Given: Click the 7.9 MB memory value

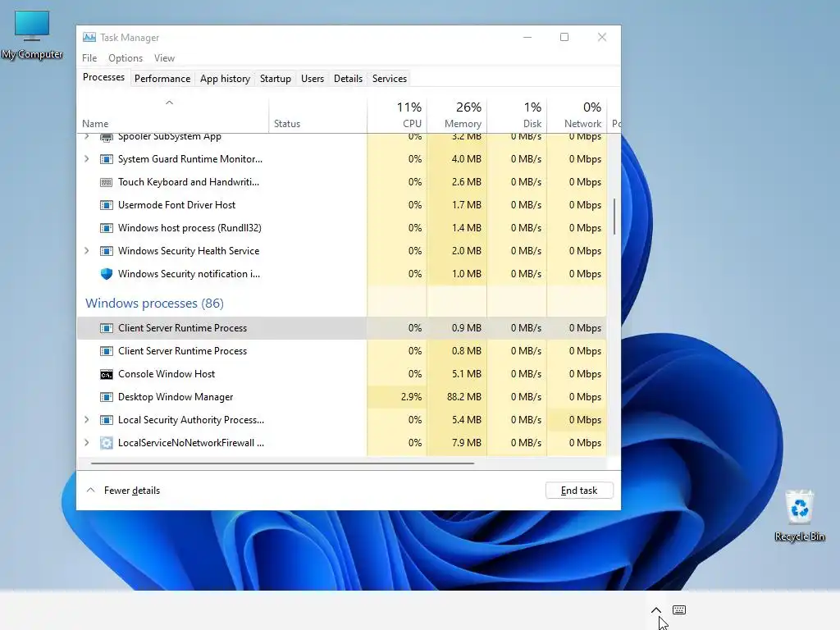Looking at the screenshot, I should click(467, 443).
